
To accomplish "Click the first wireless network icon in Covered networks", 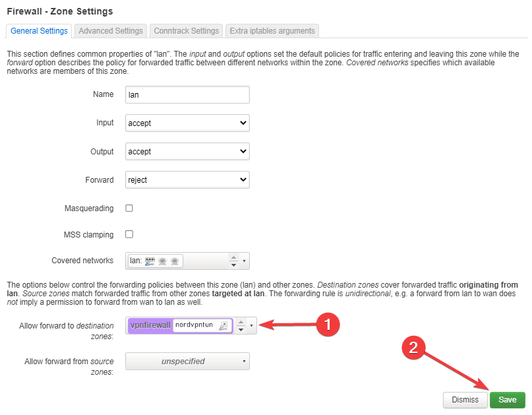I will pos(162,261).
